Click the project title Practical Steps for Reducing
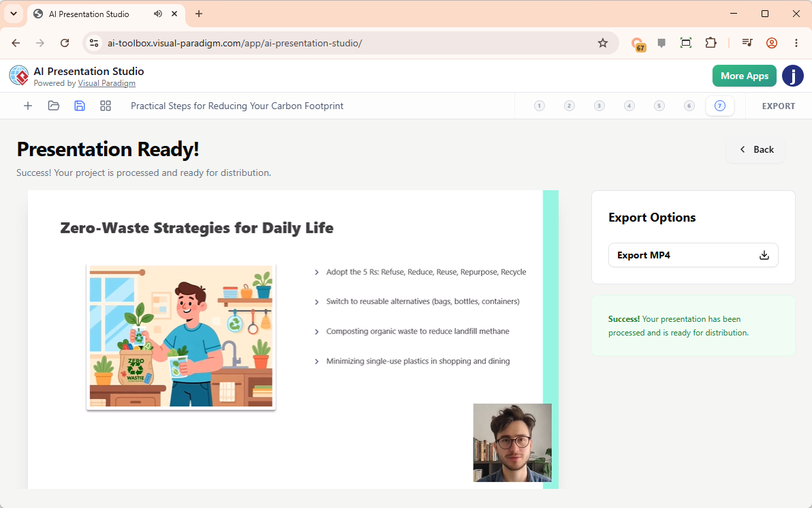The width and height of the screenshot is (812, 508). [236, 106]
